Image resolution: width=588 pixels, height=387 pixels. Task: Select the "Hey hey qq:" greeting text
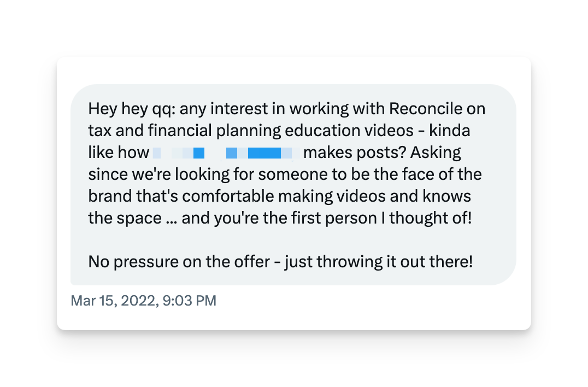coord(132,109)
